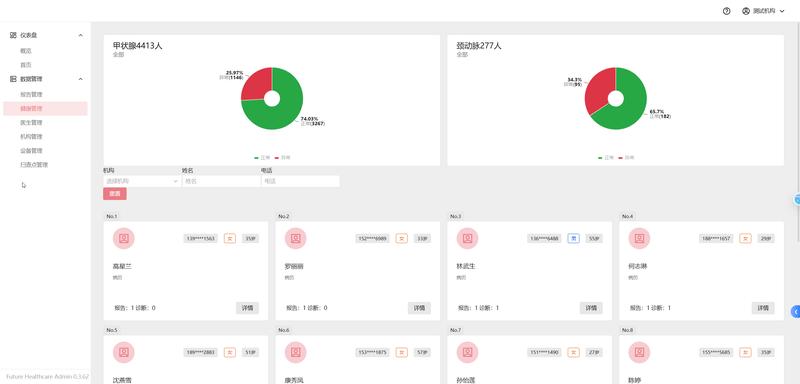Click avatar icon of 何志琳
Screen dimensions: 800x384
[x=639, y=238]
